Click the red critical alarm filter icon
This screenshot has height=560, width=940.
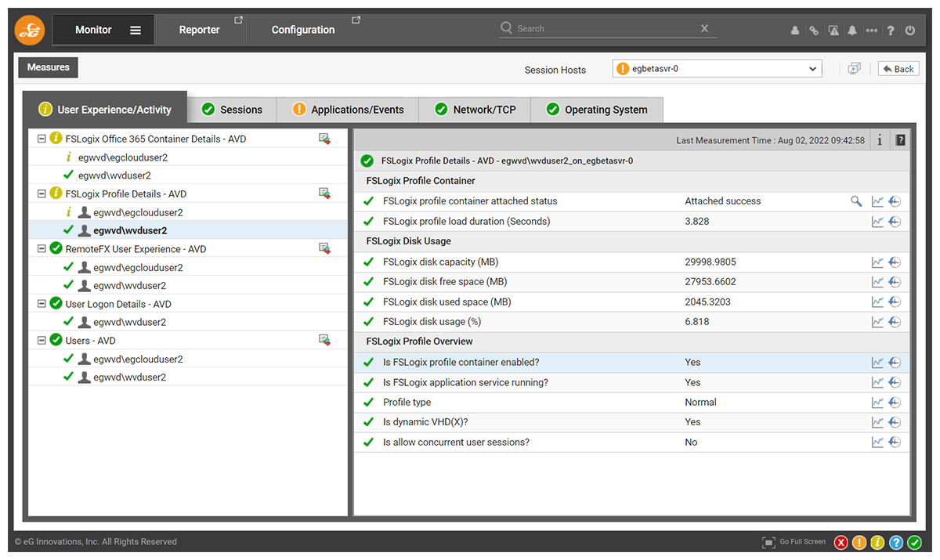(x=841, y=543)
